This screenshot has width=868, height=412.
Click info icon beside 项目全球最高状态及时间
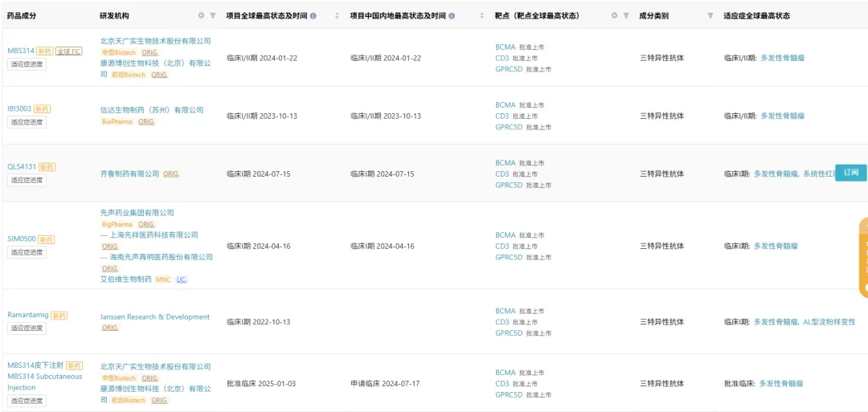(313, 15)
